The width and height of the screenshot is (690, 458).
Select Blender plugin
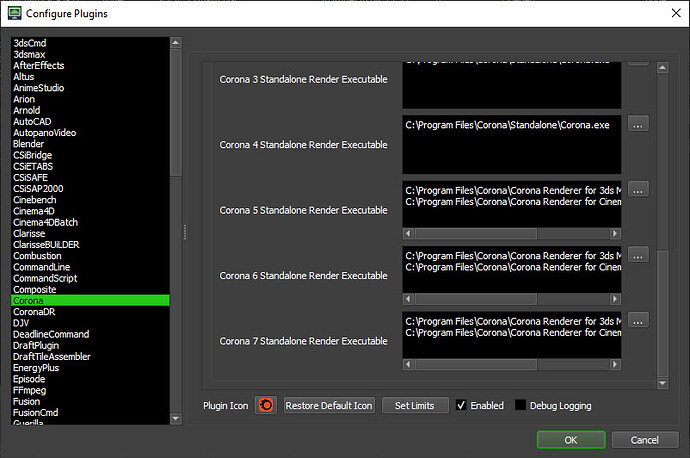[x=90, y=144]
